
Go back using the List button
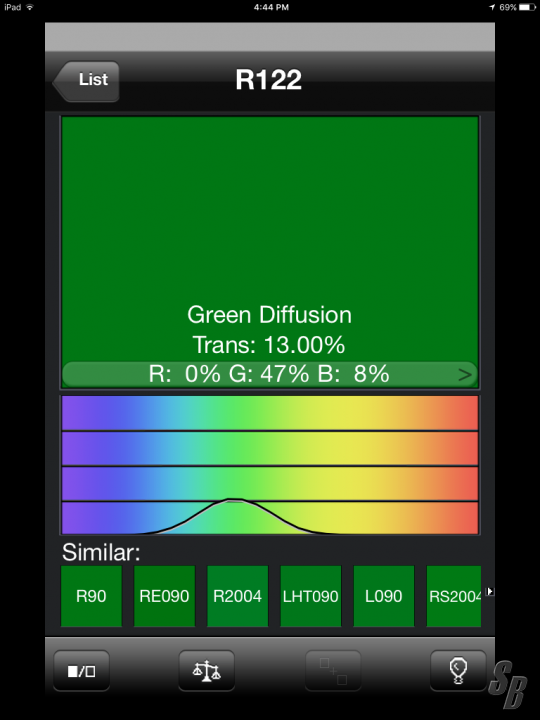pyautogui.click(x=86, y=81)
